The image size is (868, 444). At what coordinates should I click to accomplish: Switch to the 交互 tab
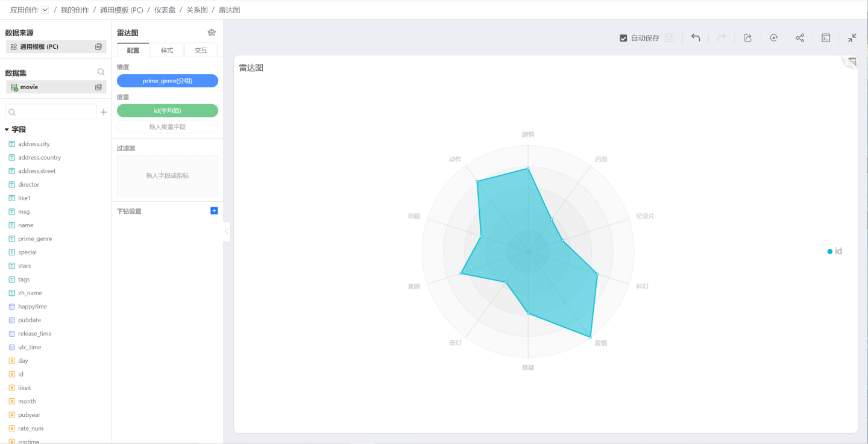(x=201, y=51)
